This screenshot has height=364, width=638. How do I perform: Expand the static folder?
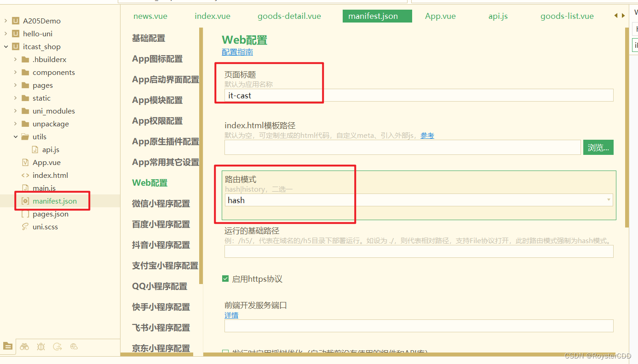15,98
